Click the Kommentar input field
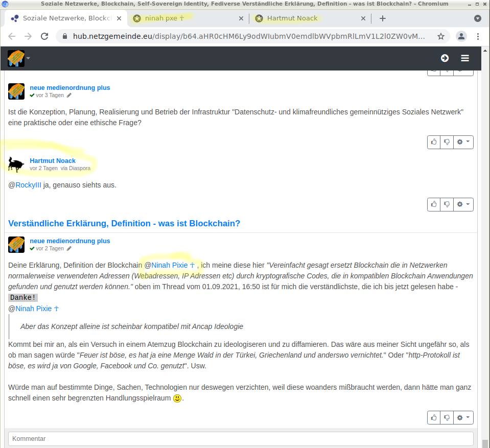This screenshot has height=448, width=490. 240,439
